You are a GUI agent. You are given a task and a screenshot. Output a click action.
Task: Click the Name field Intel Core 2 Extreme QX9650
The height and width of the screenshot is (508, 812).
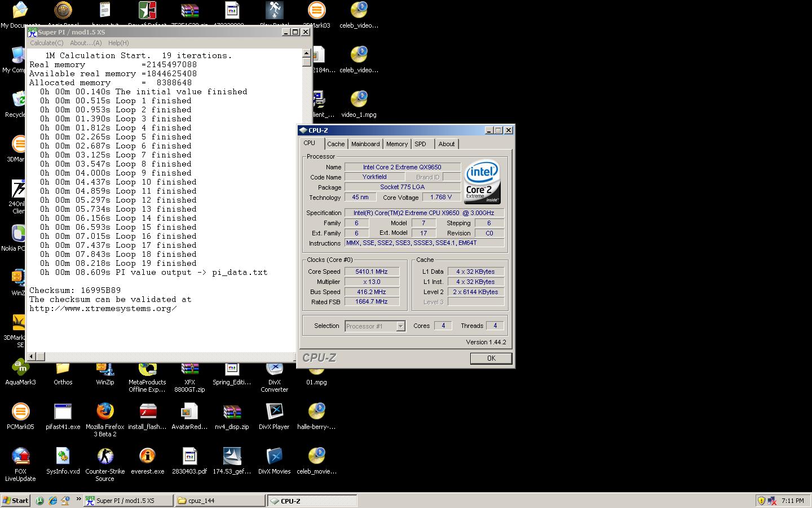pyautogui.click(x=402, y=167)
